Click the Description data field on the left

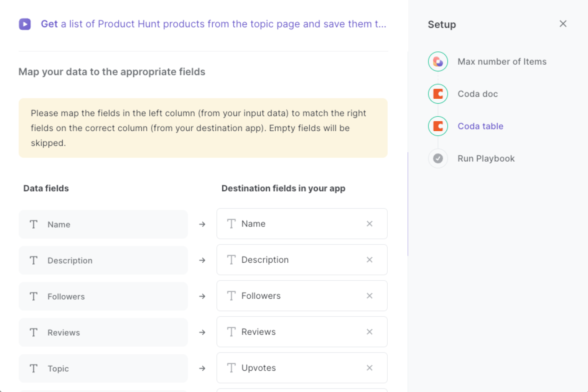pyautogui.click(x=103, y=260)
